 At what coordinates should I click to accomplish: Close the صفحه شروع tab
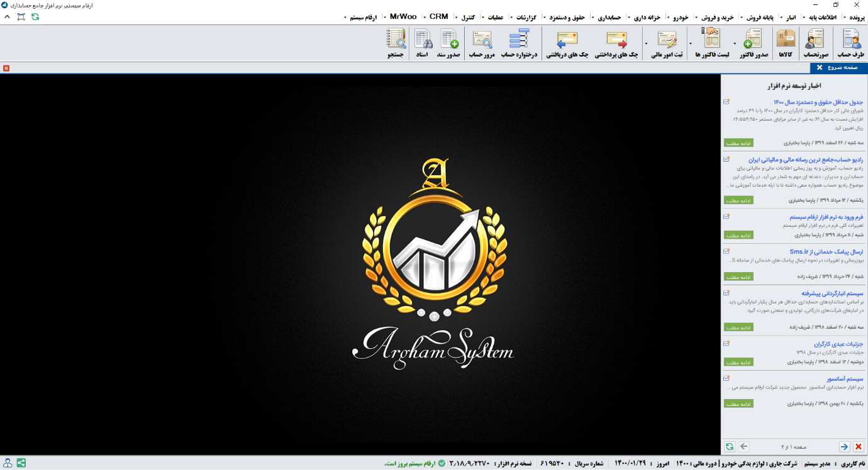pos(820,67)
